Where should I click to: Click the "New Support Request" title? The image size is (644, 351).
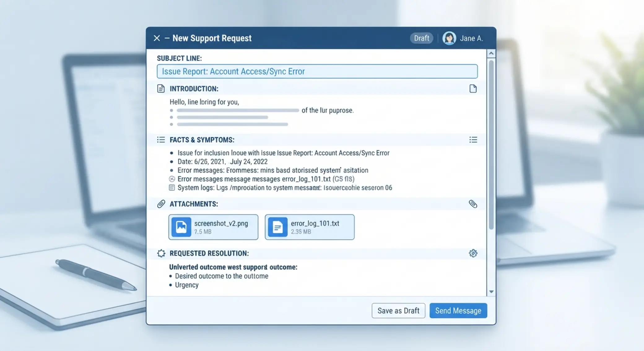pyautogui.click(x=212, y=38)
